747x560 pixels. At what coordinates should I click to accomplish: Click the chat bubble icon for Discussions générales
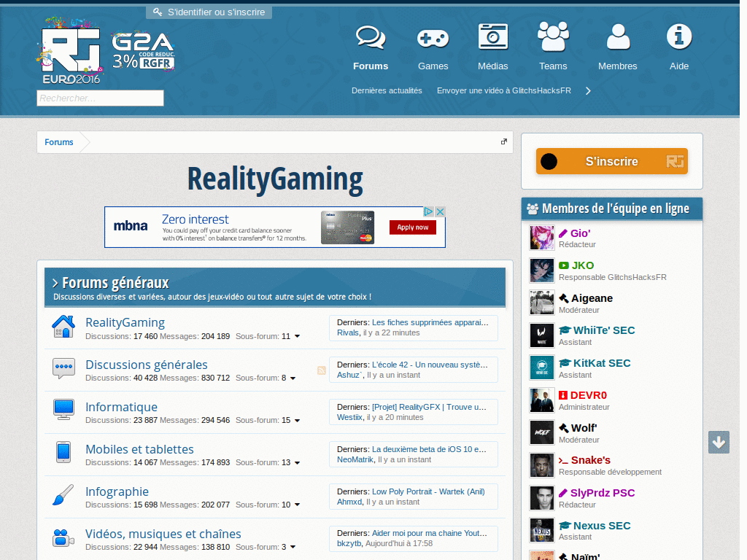click(x=63, y=368)
